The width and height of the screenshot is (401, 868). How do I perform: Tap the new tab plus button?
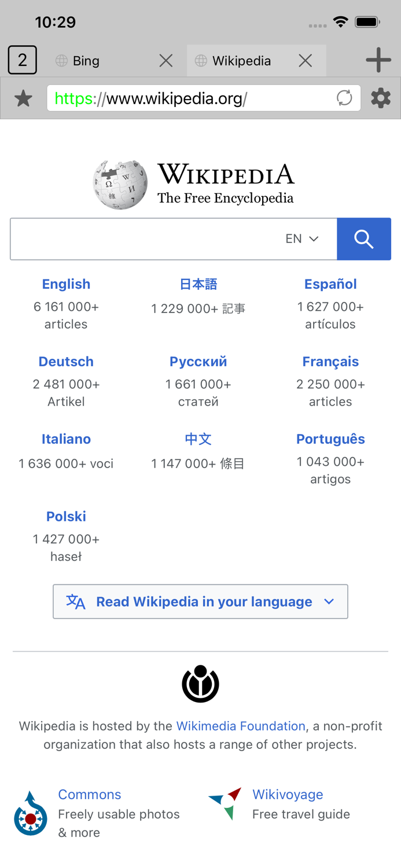(x=378, y=60)
